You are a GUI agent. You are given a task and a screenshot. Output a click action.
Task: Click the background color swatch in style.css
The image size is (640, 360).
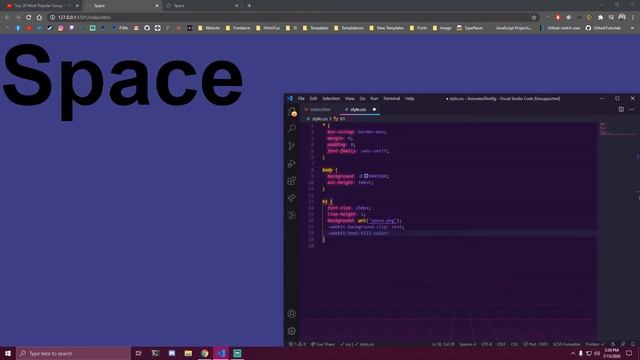click(x=366, y=176)
